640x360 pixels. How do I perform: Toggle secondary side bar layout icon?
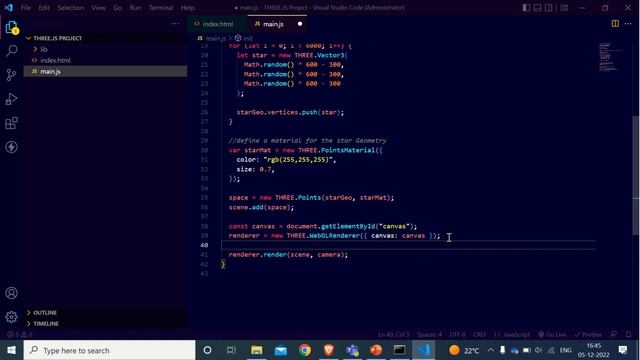549,8
